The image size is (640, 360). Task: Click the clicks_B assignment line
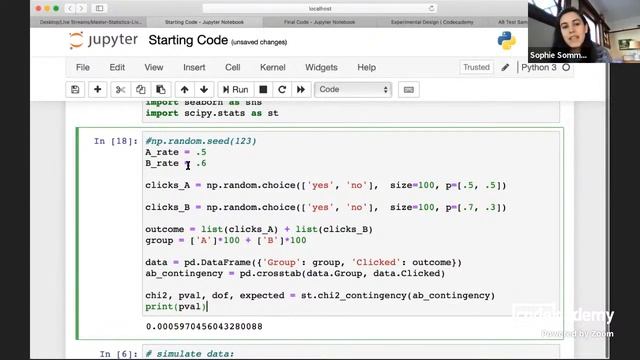326,207
